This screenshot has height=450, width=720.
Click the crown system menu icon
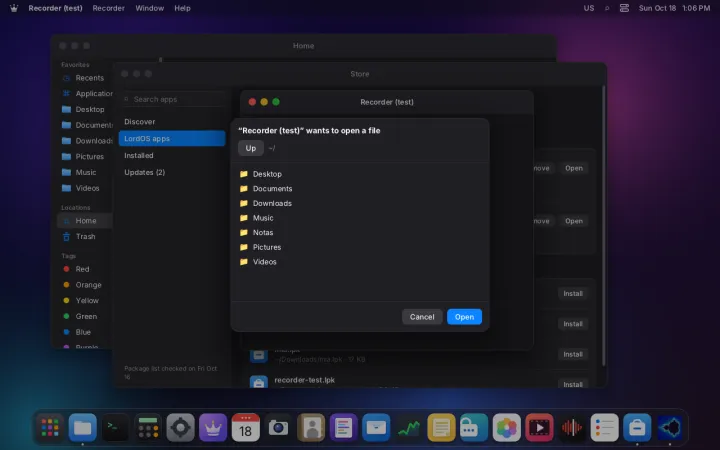click(14, 8)
